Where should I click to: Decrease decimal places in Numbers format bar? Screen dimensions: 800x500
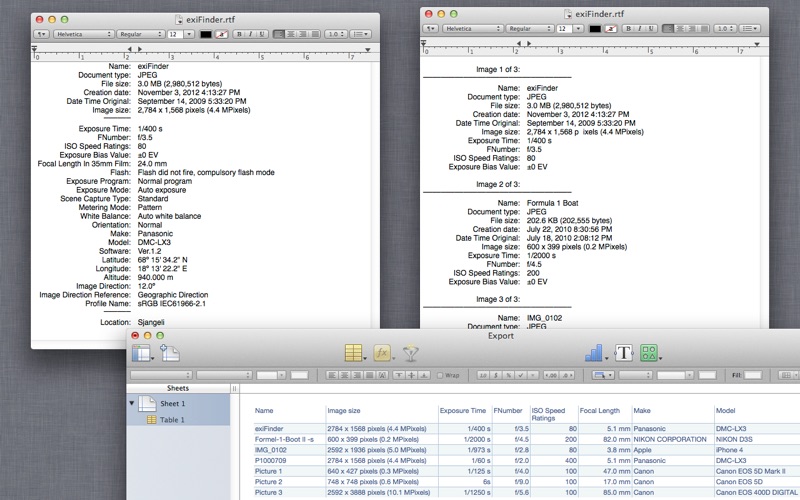pyautogui.click(x=567, y=375)
